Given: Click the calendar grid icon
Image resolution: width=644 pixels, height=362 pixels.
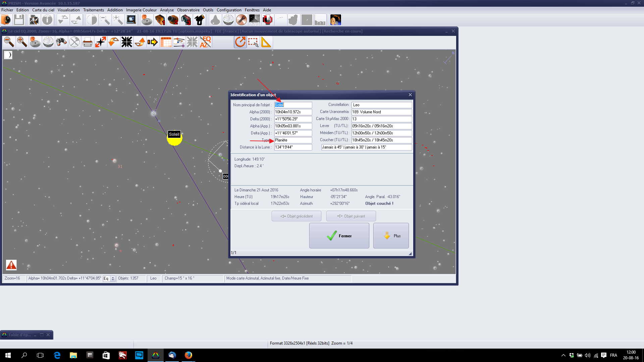Looking at the screenshot, I should pyautogui.click(x=166, y=42).
